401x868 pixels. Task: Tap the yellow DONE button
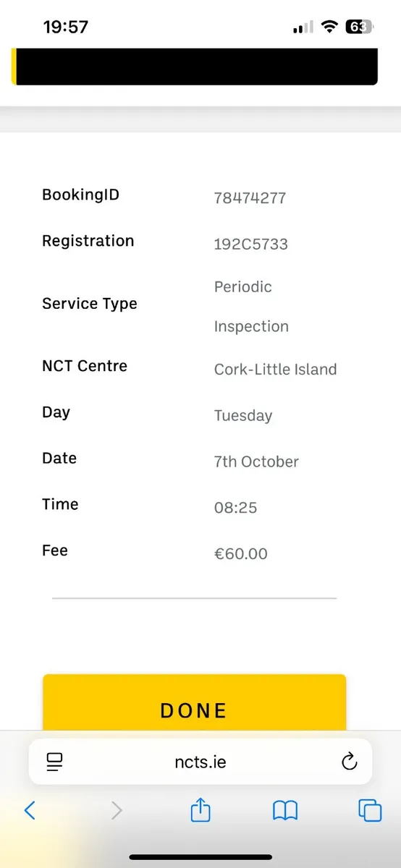click(194, 704)
